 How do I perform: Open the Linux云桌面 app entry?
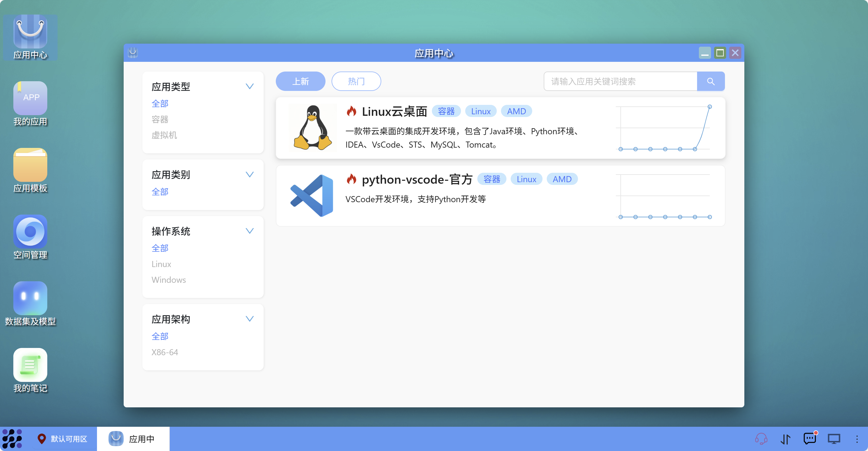tap(394, 112)
